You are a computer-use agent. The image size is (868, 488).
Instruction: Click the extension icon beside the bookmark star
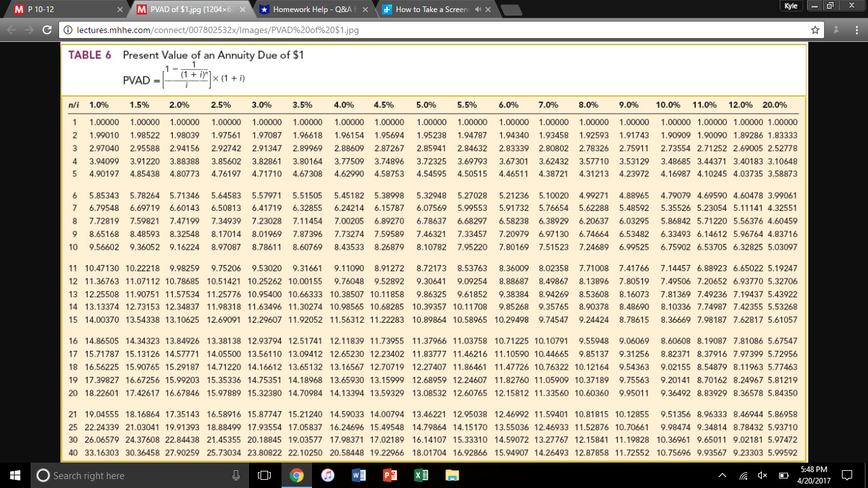(x=836, y=30)
